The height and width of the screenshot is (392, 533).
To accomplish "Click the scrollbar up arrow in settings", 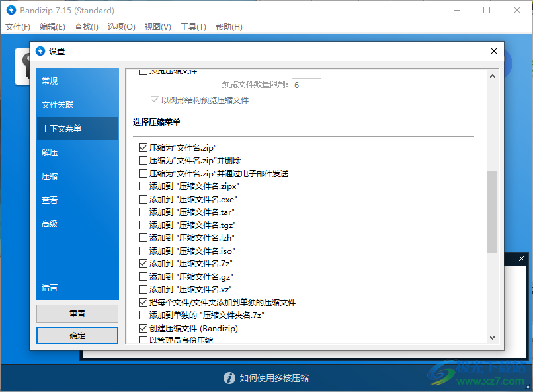I will click(x=492, y=77).
